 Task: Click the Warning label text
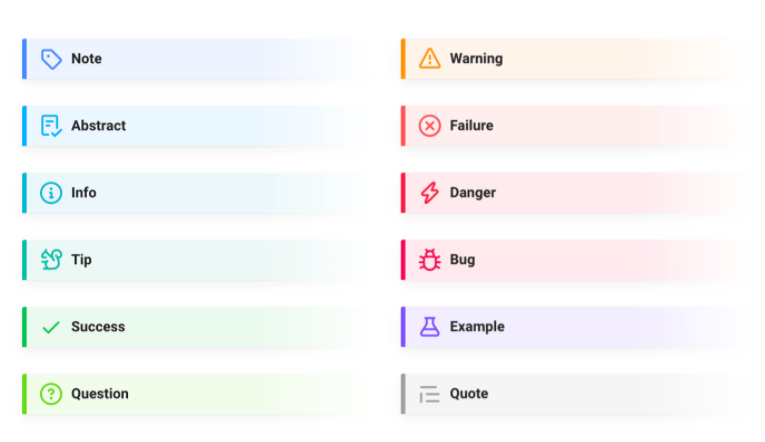coord(476,59)
